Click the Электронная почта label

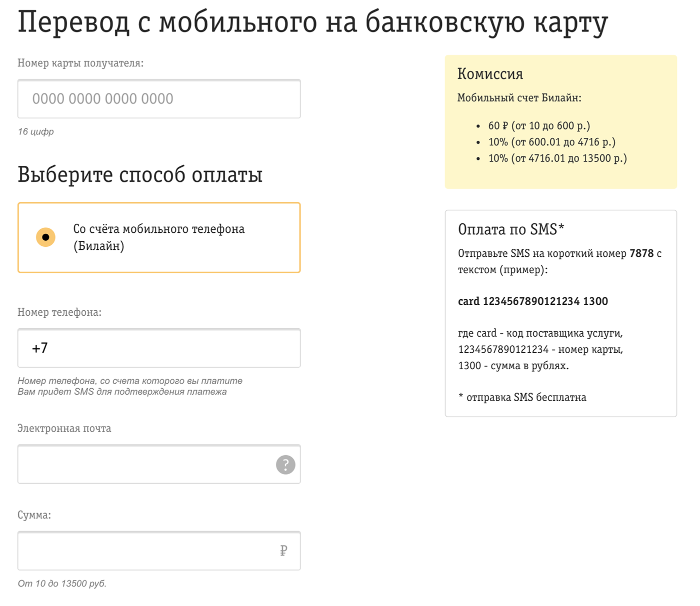[64, 428]
